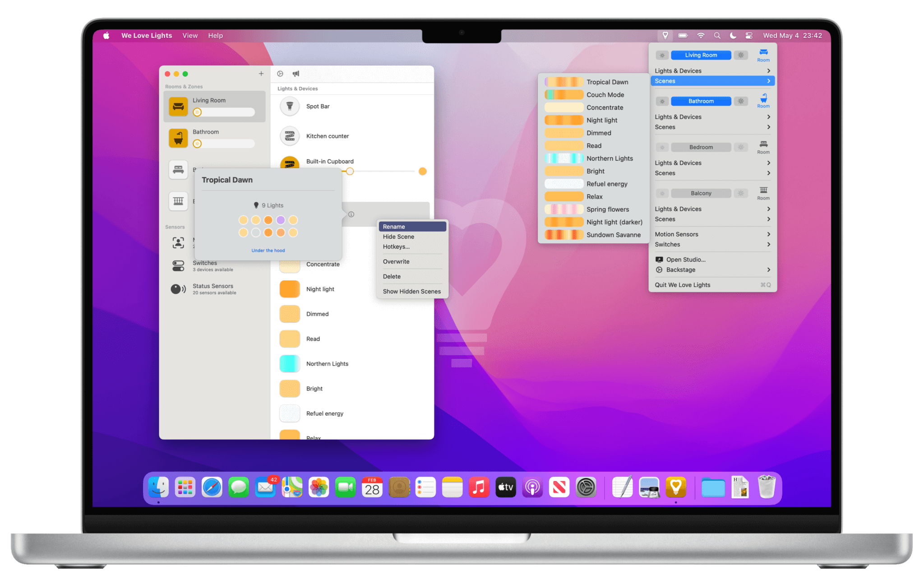The height and width of the screenshot is (585, 924).
Task: Click the Spot Bar spotlight icon
Action: point(290,107)
